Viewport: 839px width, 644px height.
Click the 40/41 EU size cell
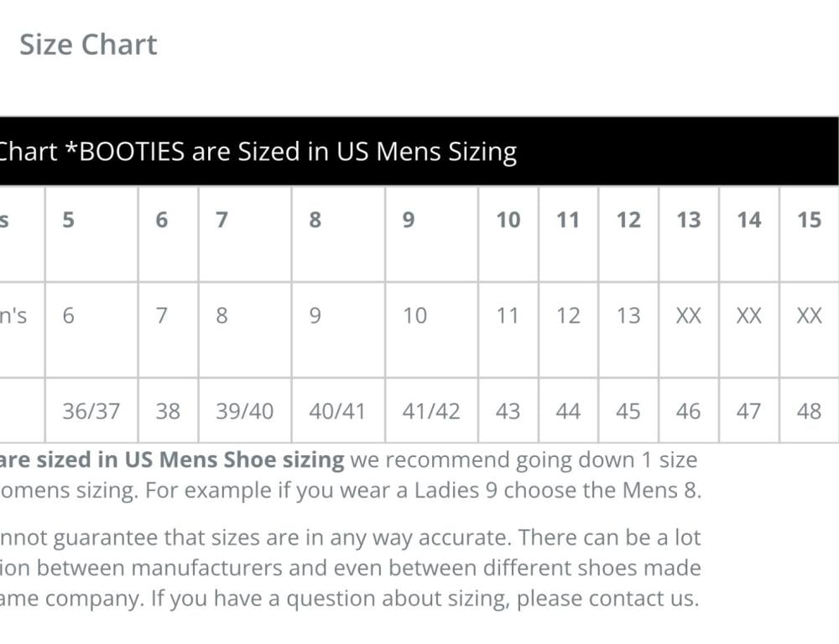337,411
